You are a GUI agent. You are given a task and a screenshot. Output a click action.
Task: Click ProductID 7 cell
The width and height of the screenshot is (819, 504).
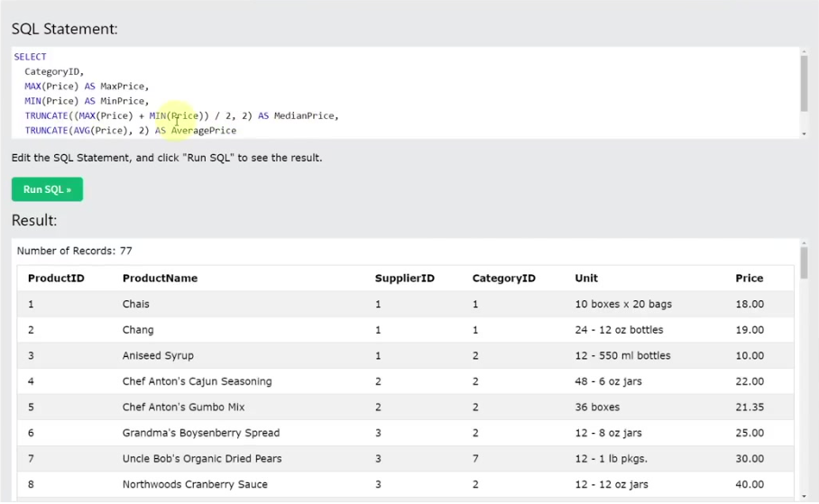click(x=31, y=459)
